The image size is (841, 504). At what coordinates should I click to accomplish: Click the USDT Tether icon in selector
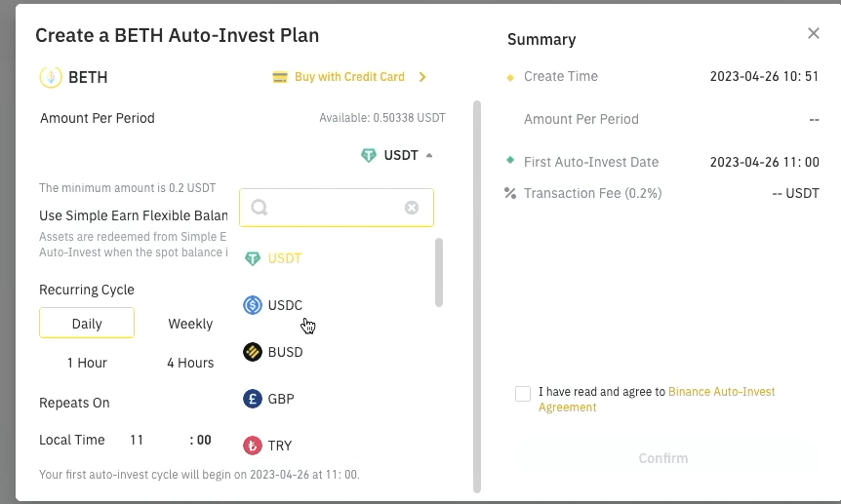[368, 155]
